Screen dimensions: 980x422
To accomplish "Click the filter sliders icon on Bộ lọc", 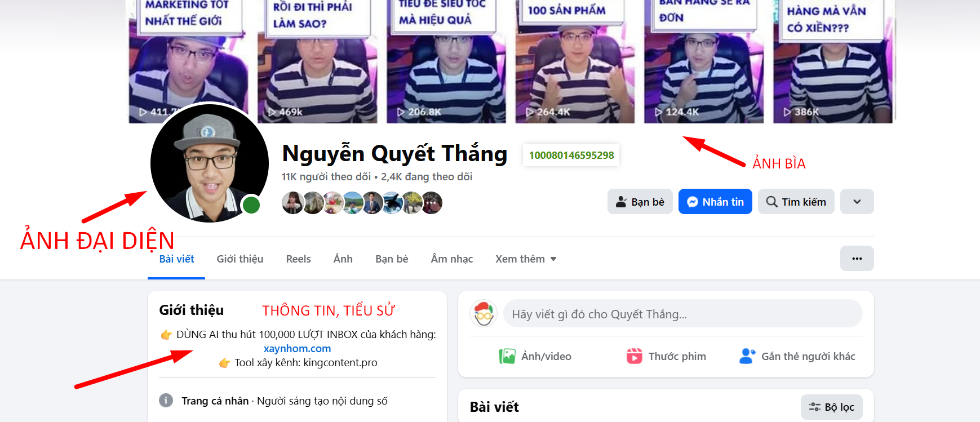I will click(x=815, y=407).
